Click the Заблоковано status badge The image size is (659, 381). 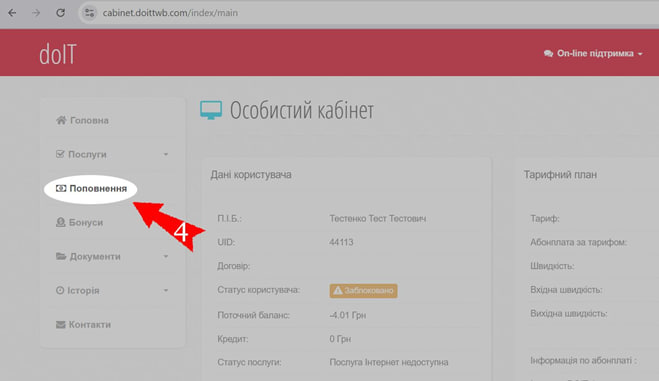click(x=364, y=291)
